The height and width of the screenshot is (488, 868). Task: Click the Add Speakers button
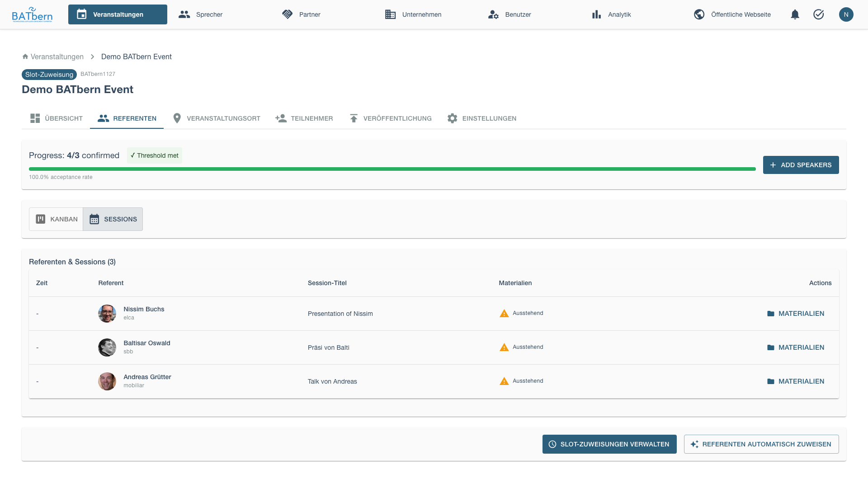[x=801, y=165]
